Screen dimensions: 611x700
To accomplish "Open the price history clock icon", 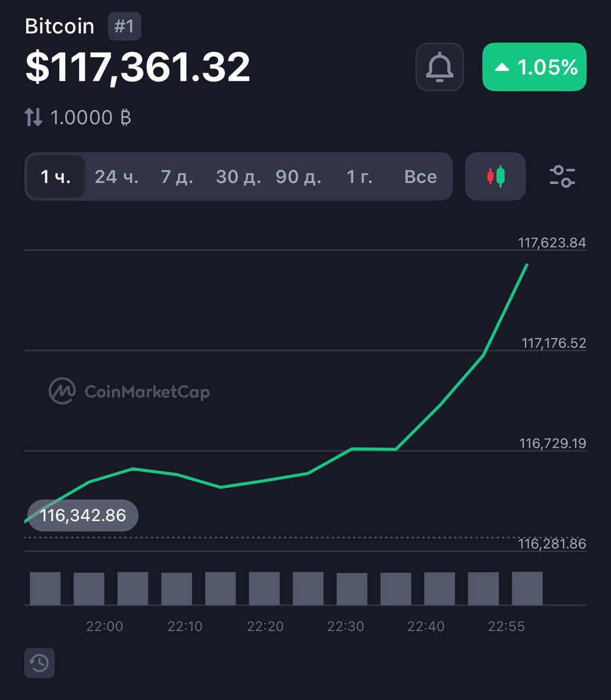I will [39, 663].
